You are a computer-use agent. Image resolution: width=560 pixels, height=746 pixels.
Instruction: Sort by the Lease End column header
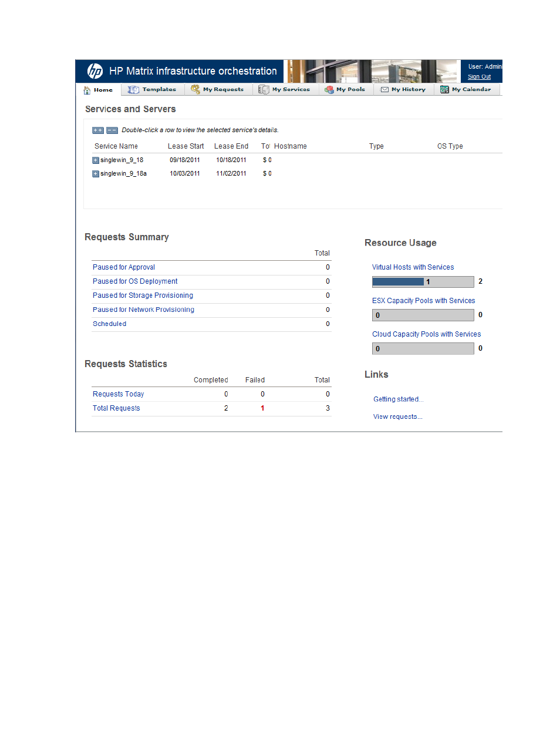[x=231, y=146]
